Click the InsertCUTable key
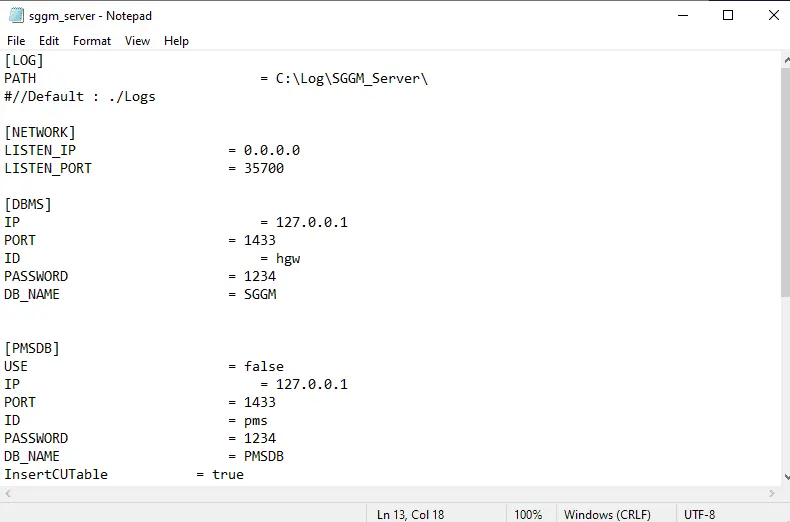This screenshot has width=790, height=522. pos(56,475)
